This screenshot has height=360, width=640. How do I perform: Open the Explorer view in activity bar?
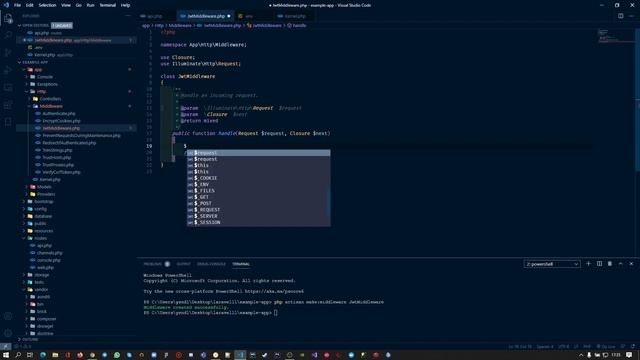[8, 18]
